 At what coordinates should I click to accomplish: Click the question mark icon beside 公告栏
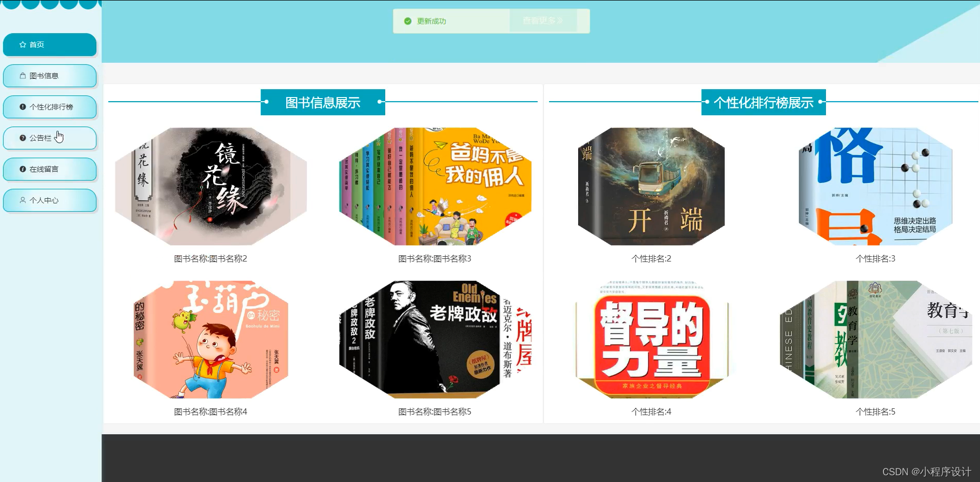click(x=23, y=138)
